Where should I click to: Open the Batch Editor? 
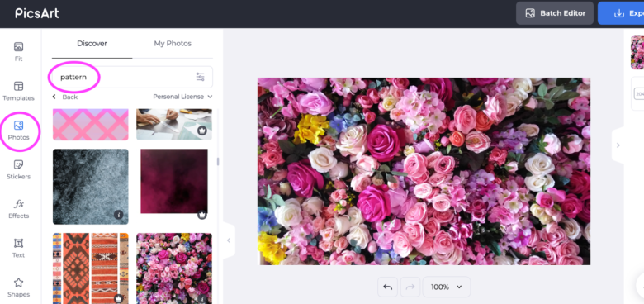tap(555, 13)
